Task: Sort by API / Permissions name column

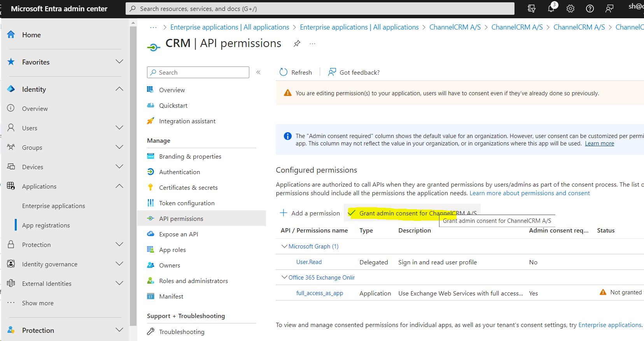Action: 314,231
